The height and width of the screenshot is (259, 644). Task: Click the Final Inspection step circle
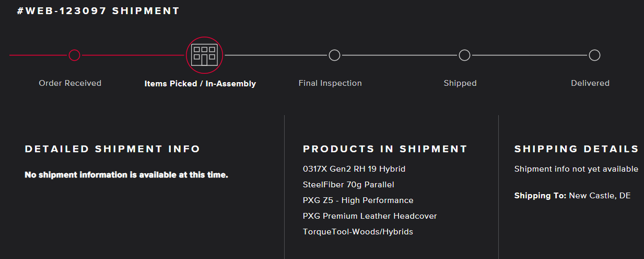tap(334, 55)
